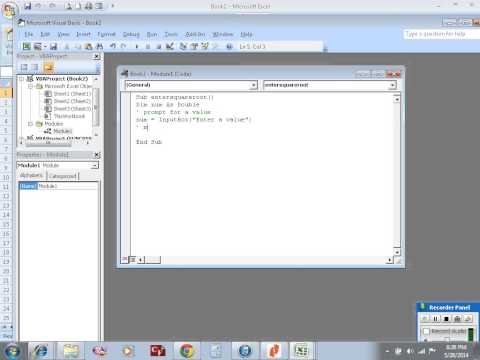
Task: Click the Full Module View icon in code window
Action: click(x=133, y=259)
